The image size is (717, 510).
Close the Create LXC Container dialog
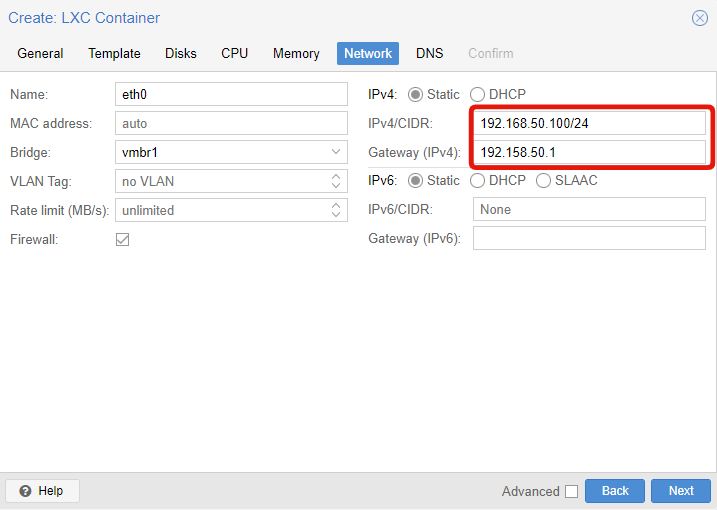[x=699, y=18]
